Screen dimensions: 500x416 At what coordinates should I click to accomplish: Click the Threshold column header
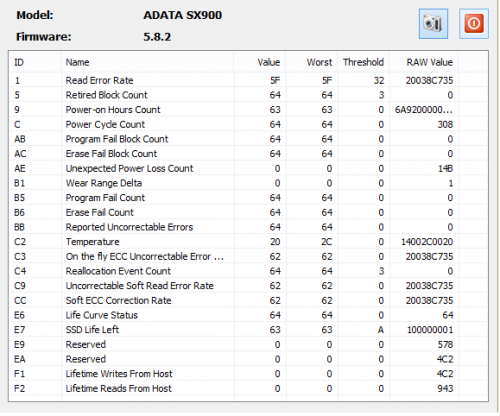[363, 62]
